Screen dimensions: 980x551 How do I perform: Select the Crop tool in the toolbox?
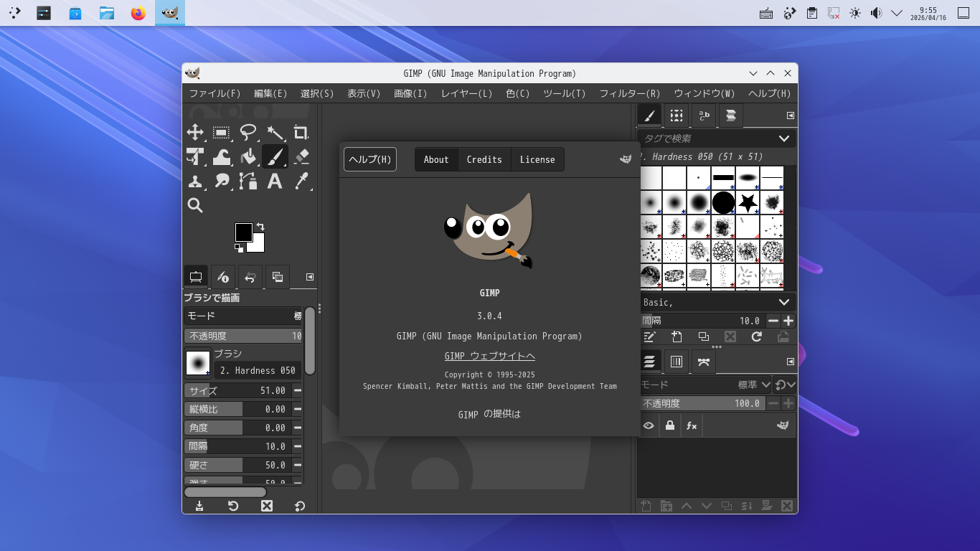point(301,132)
